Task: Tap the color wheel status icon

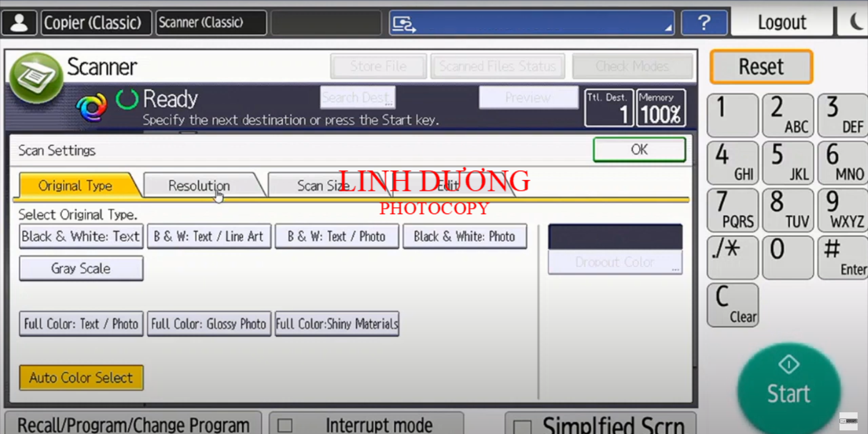Action: coord(93,106)
